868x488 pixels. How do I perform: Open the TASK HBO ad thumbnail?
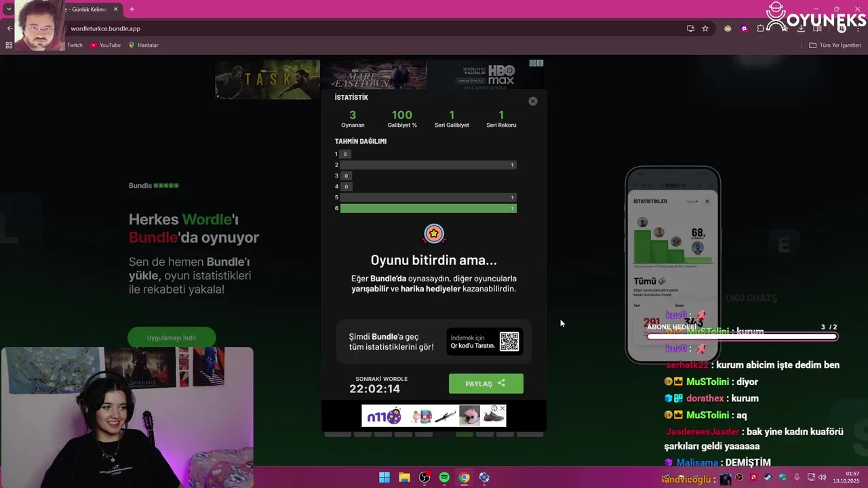[267, 79]
